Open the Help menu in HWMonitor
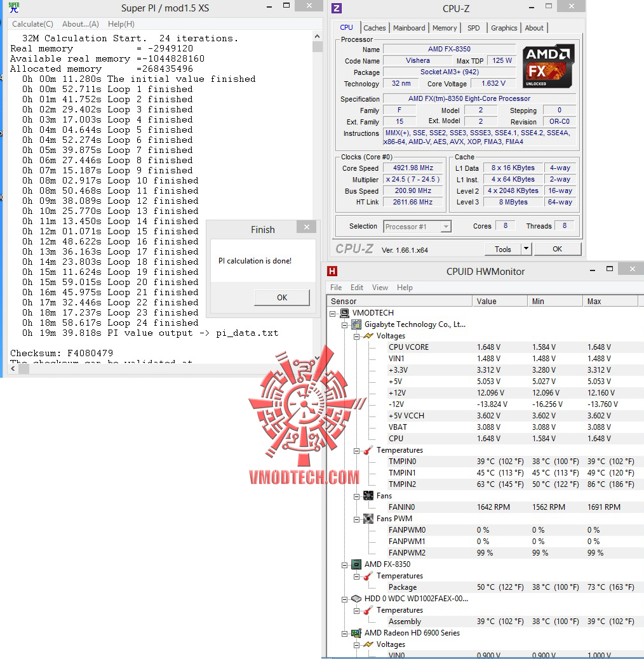This screenshot has height=659, width=644. pyautogui.click(x=405, y=288)
